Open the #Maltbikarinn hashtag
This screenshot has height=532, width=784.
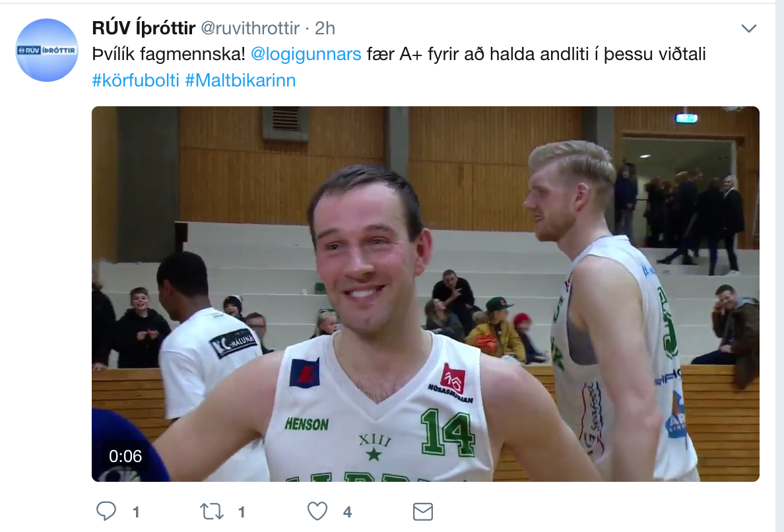240,81
